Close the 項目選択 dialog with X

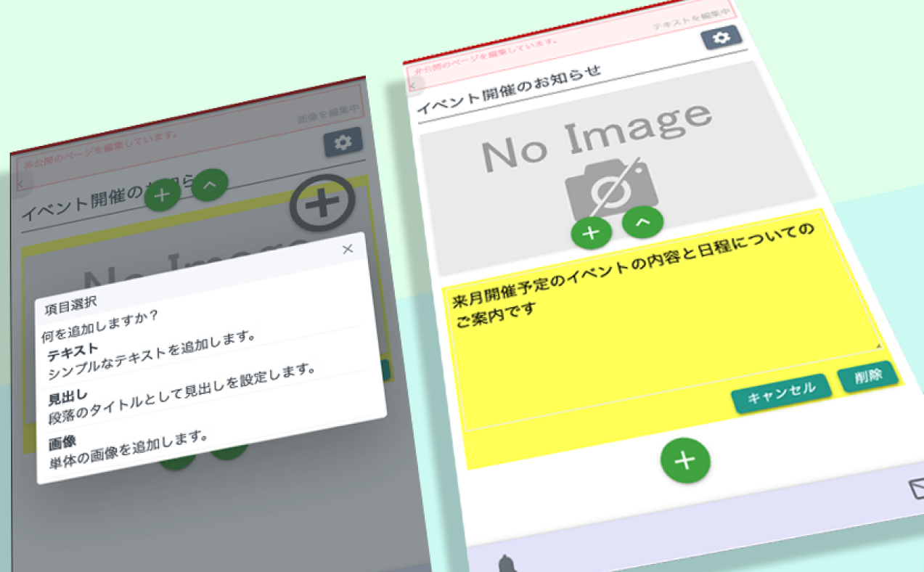(348, 249)
